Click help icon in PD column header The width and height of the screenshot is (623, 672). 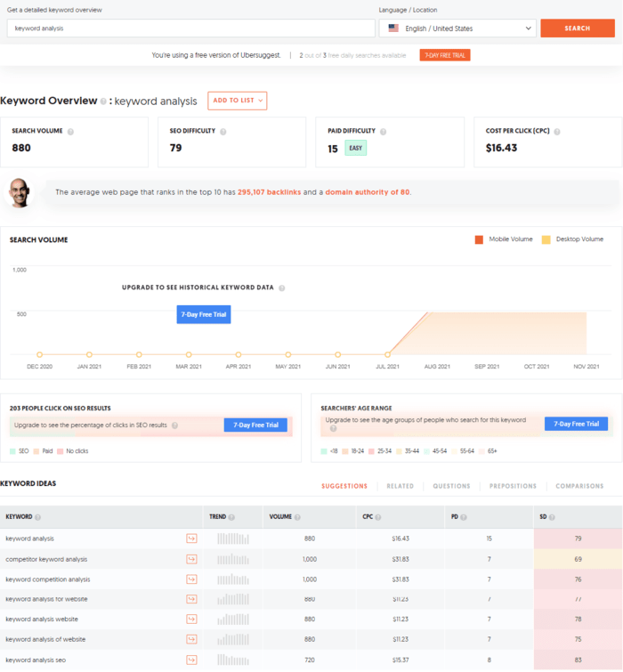464,517
